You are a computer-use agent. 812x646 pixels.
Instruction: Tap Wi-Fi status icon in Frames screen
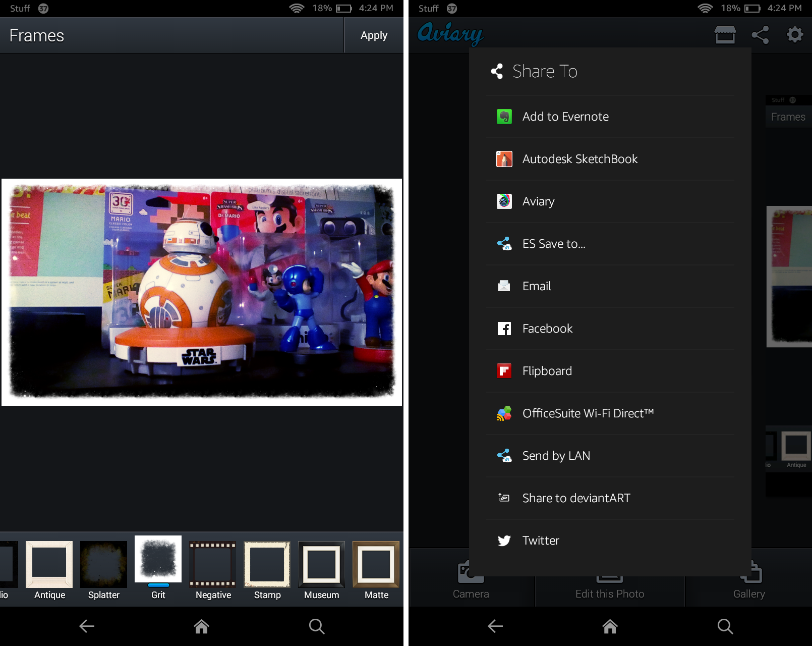click(x=297, y=8)
